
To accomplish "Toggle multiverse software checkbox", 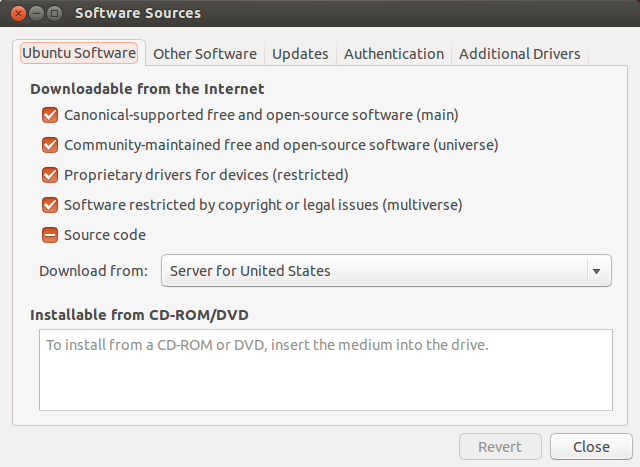I will tap(50, 205).
